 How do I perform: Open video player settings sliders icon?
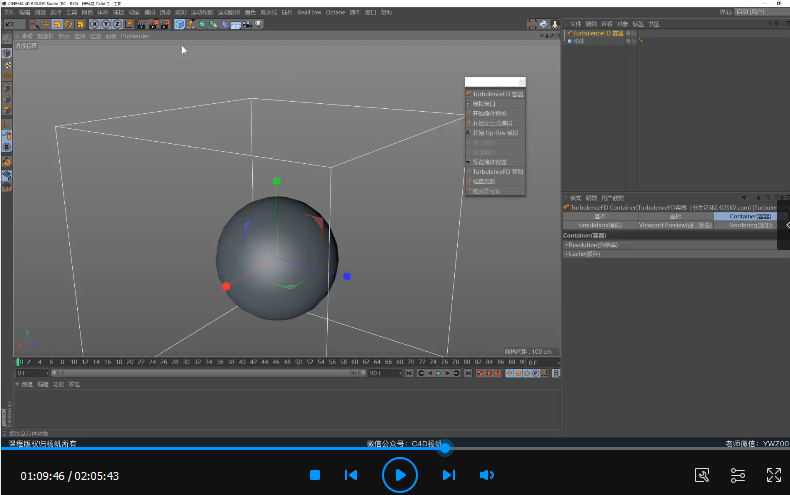tap(738, 475)
